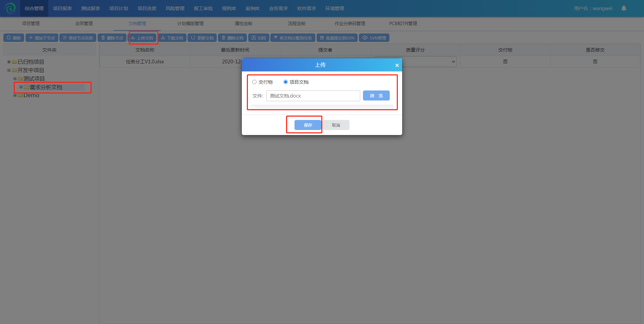
Task: Open the 综合管理 top menu
Action: click(34, 8)
